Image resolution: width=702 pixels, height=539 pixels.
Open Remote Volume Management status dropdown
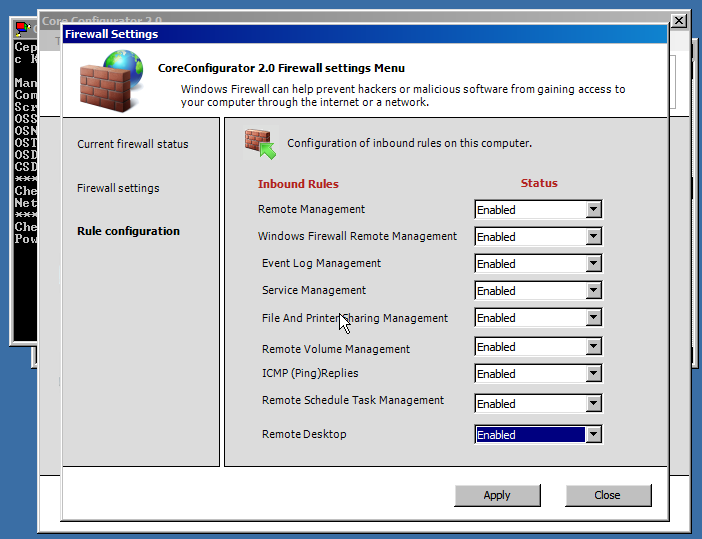(594, 346)
